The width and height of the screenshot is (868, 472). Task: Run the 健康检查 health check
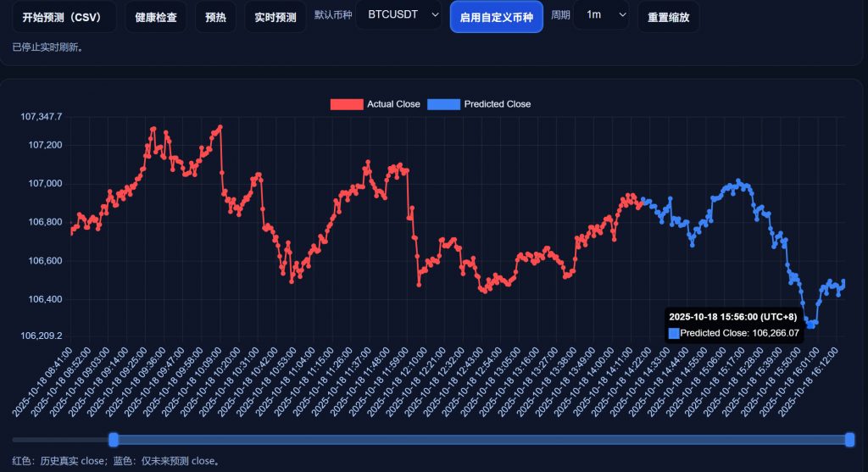(x=156, y=17)
